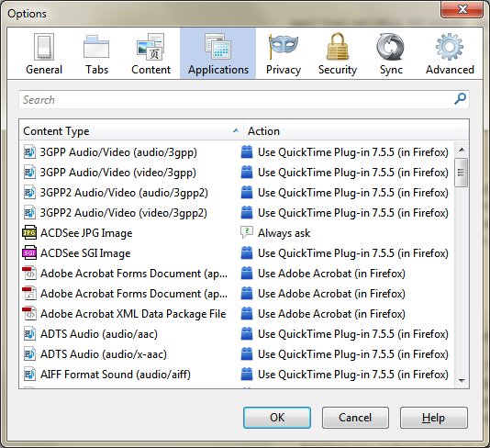Viewport: 490px width, 448px height.
Task: Click the ACDSee JPG Image icon
Action: (x=29, y=233)
